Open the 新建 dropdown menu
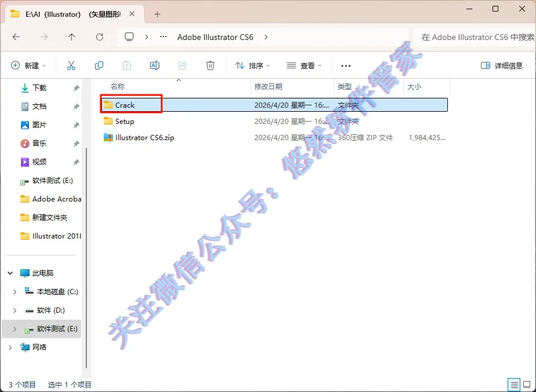536x392 pixels. click(x=28, y=65)
